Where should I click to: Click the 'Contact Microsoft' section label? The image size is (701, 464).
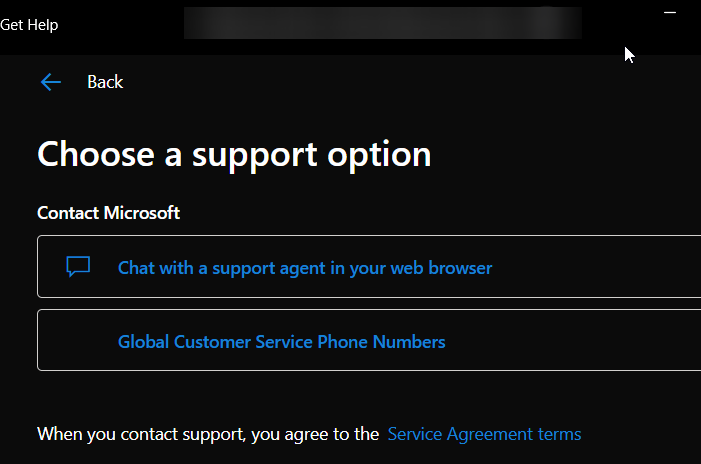[108, 213]
